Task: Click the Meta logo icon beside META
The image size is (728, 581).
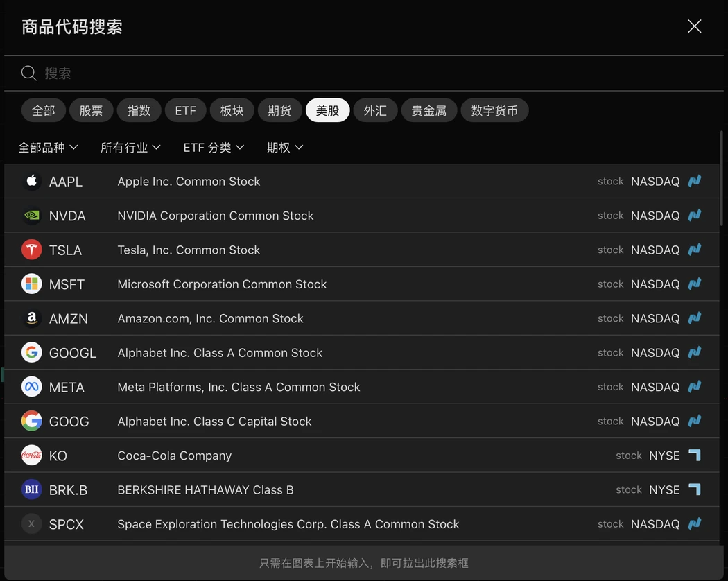Action: point(32,387)
